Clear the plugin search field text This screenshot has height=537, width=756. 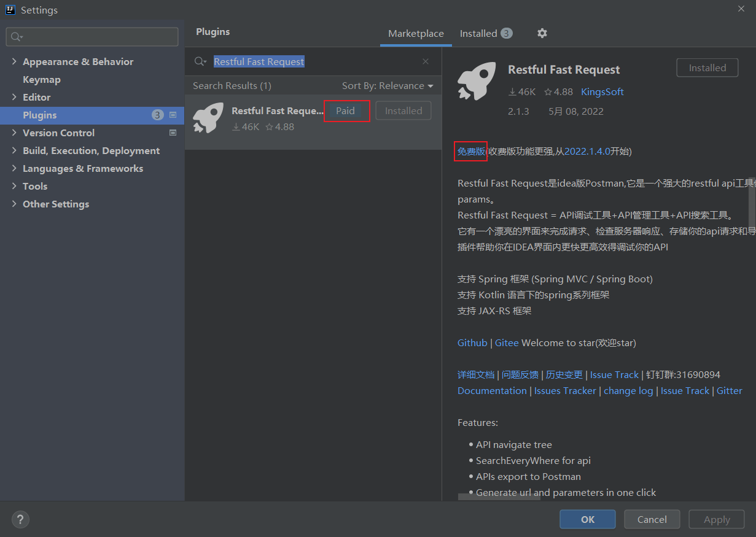426,61
